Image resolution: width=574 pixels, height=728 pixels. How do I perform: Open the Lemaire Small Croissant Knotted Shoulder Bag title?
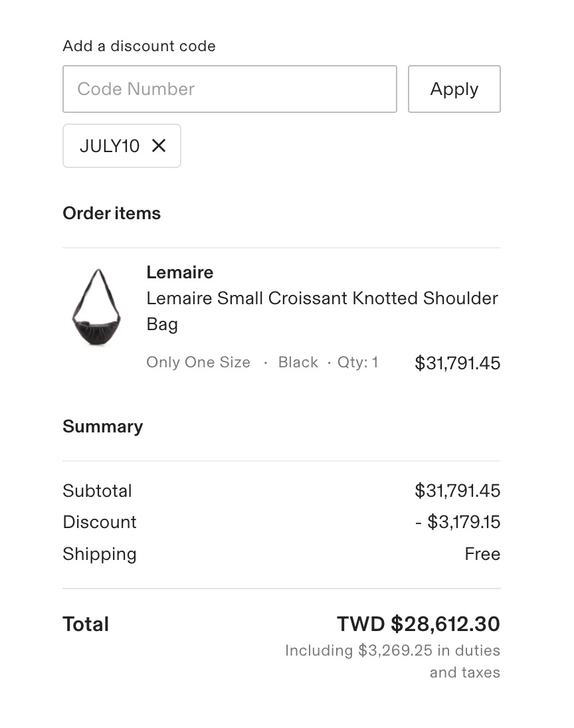click(x=322, y=311)
